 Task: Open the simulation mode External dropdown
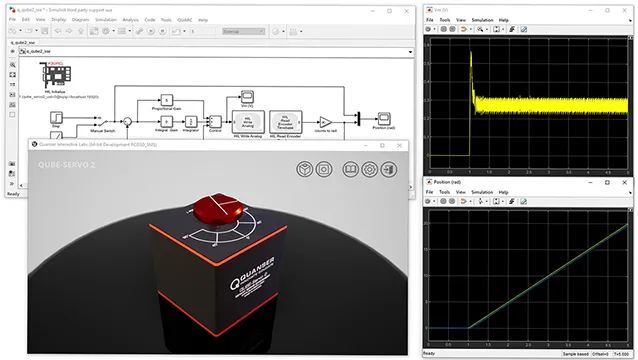[244, 31]
